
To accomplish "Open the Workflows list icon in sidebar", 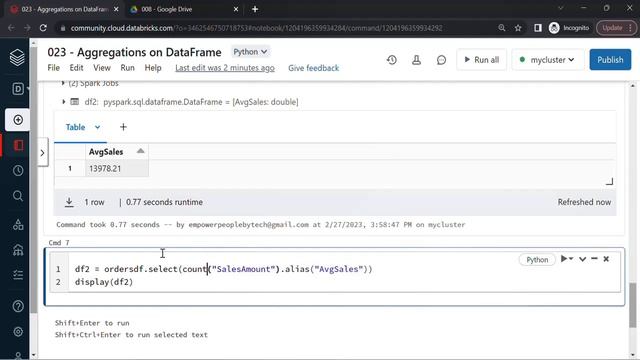I will click(18, 275).
